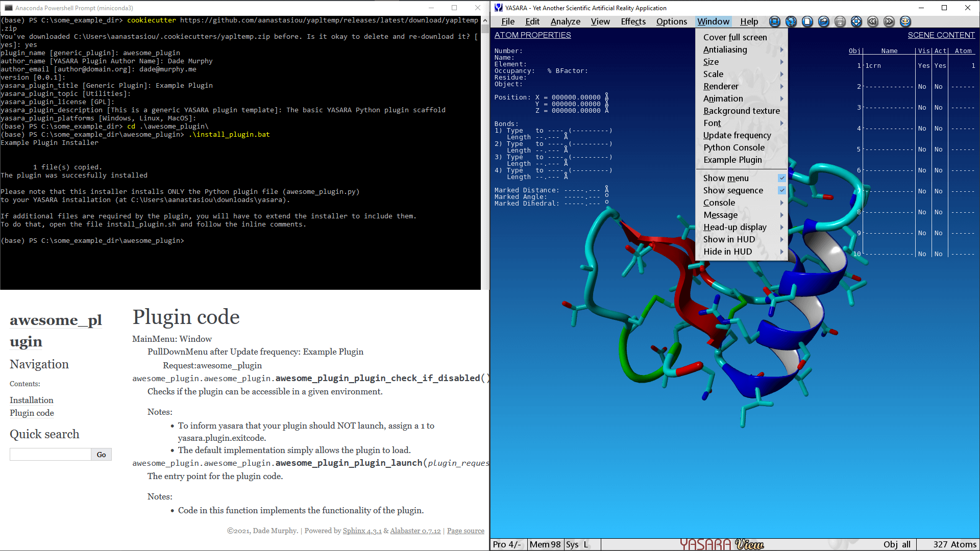Screen dimensions: 980x551
Task: Toggle Vis state of object 1crn
Action: click(923, 66)
